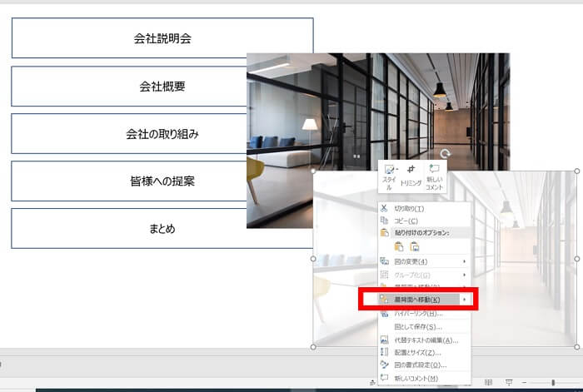Select 切り取り from context menu
Viewport: 583px width, 392px height.
tap(408, 208)
